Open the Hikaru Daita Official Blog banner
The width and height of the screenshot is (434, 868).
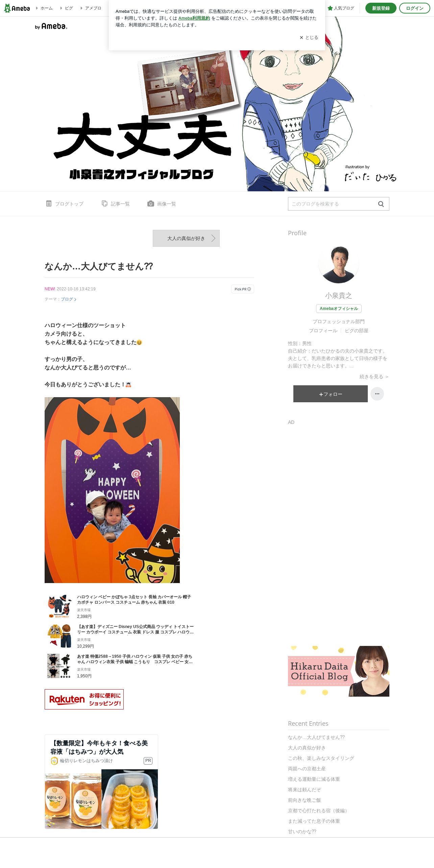click(339, 671)
